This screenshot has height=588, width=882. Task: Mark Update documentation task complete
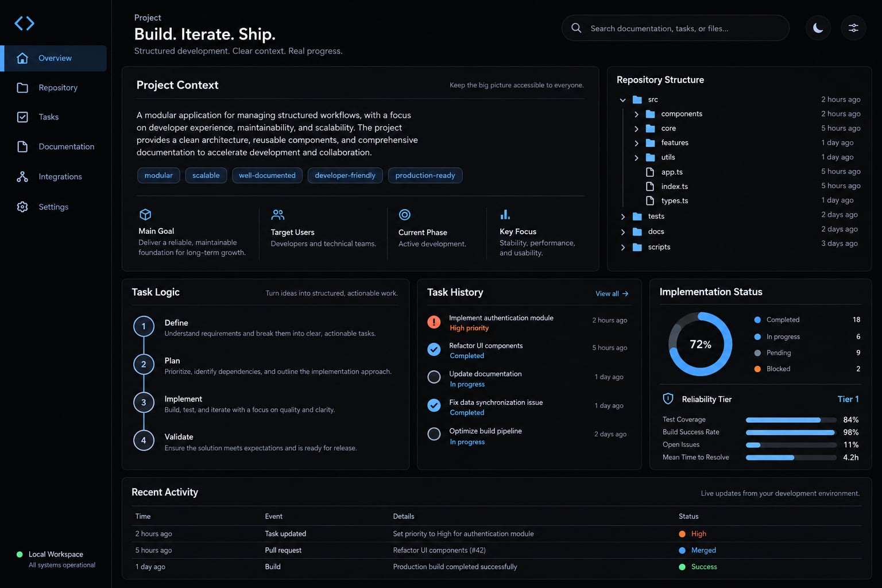pos(434,377)
